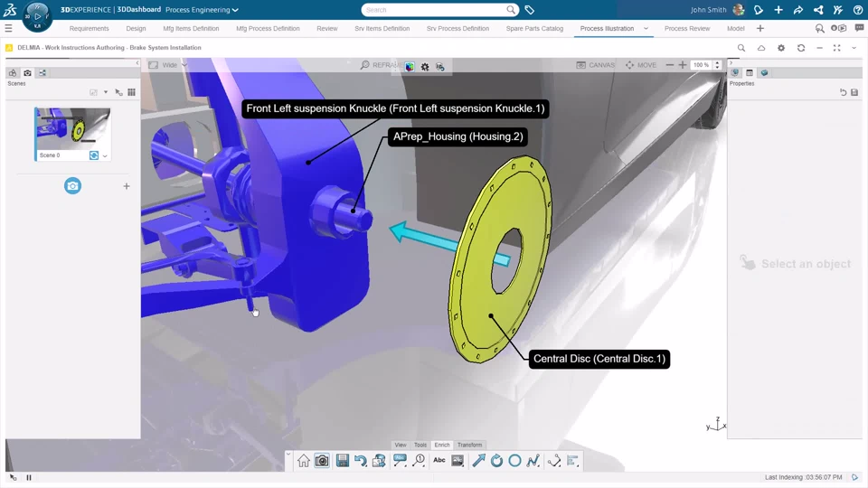868x488 pixels.
Task: Click the zoom percentage up stepper arrow
Action: 718,62
